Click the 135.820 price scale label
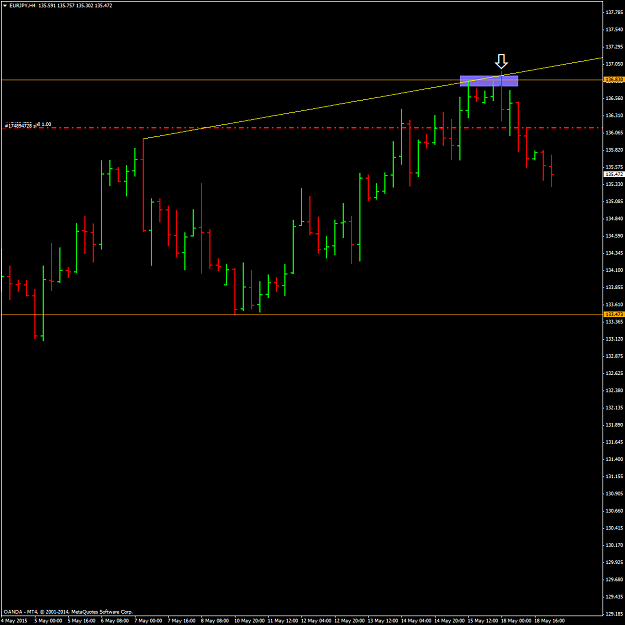The height and width of the screenshot is (625, 625). pyautogui.click(x=614, y=150)
